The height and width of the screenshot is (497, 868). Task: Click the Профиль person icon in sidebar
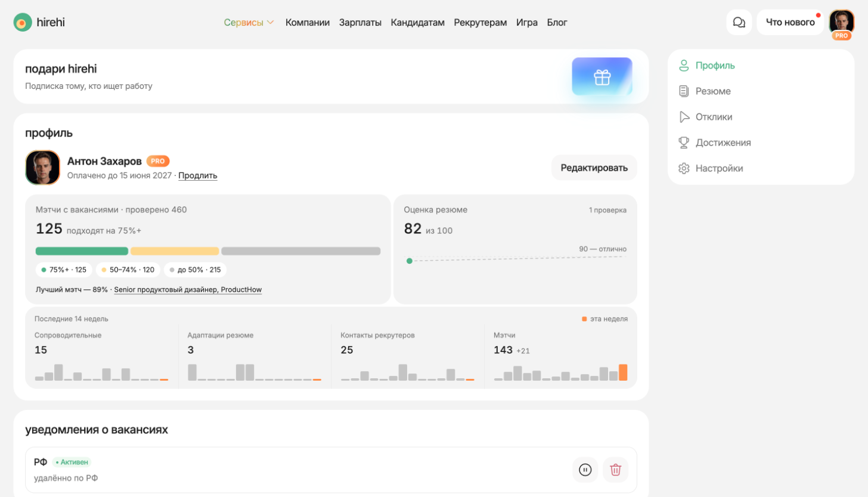(684, 66)
